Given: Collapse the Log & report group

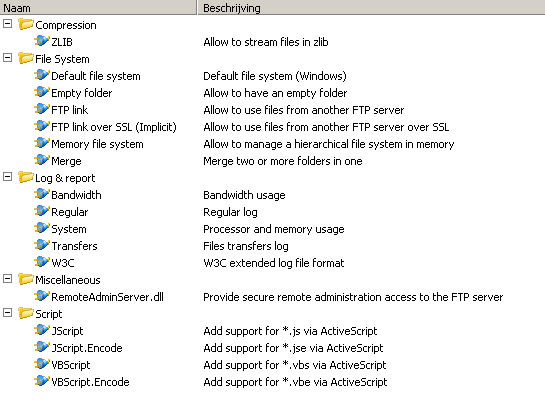Looking at the screenshot, I should [7, 177].
